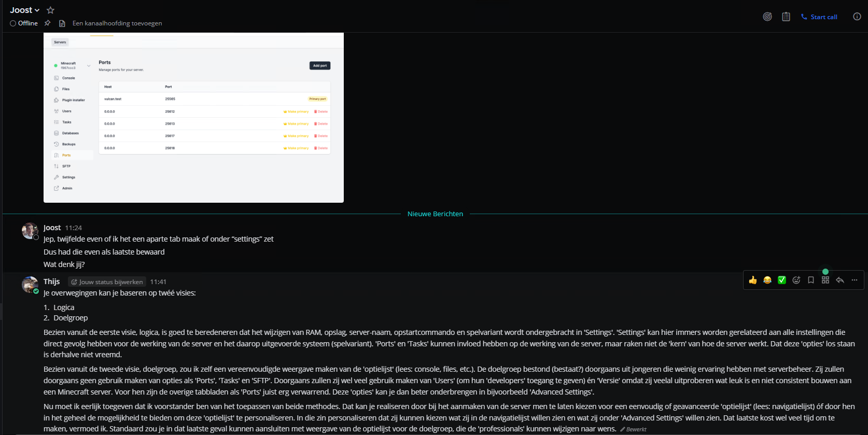Open the Ports screenshot image preview

click(193, 118)
